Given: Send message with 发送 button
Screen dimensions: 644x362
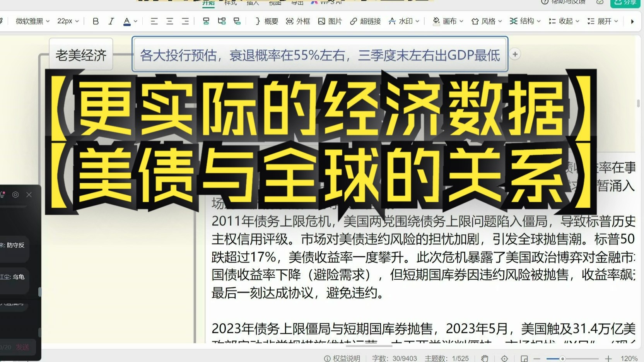Looking at the screenshot, I should (22, 347).
